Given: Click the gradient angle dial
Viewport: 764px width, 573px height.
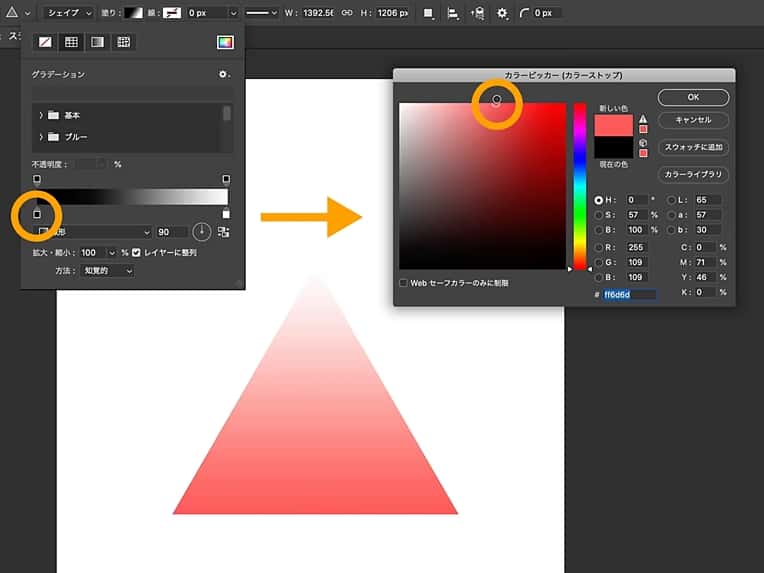Looking at the screenshot, I should (x=202, y=231).
